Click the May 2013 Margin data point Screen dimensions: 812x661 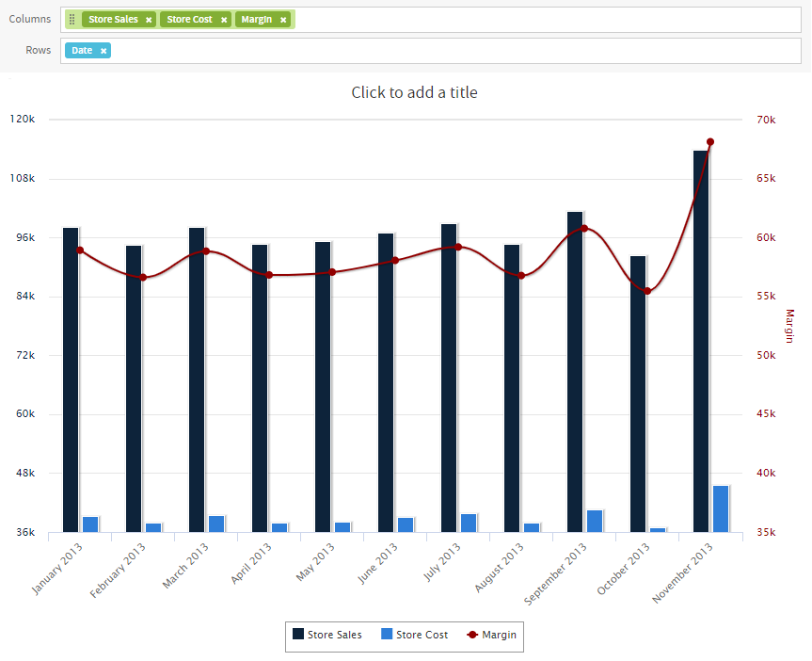332,272
